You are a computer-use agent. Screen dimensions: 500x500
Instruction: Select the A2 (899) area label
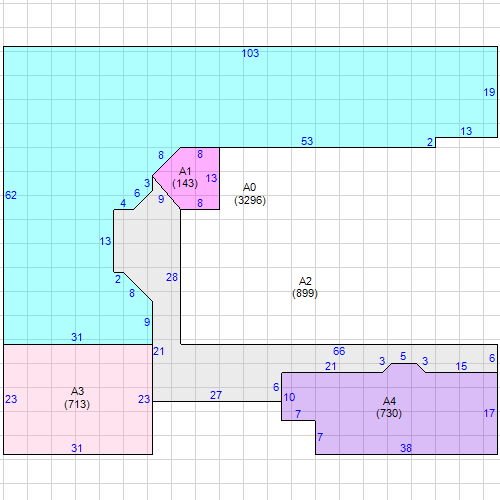[305, 287]
